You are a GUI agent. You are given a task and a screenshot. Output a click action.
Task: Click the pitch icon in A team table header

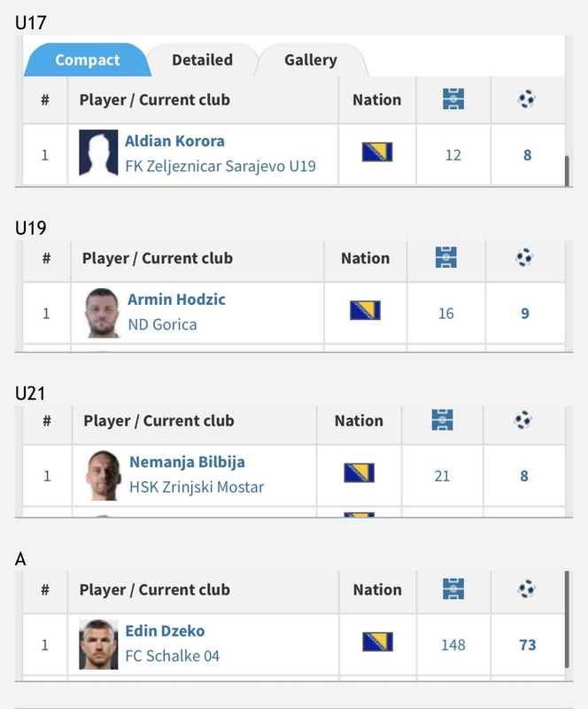[x=453, y=589]
